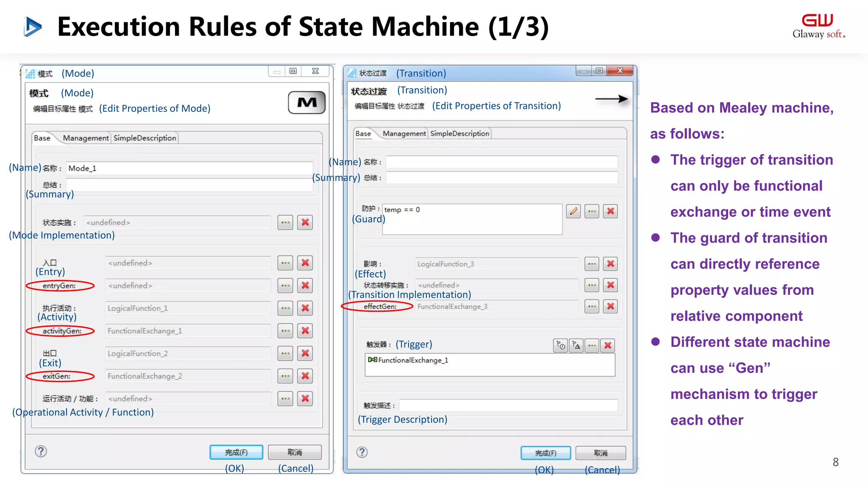Viewport: 868px width, 488px height.
Task: Clear the Mode Implementation field with red X
Action: tap(305, 222)
